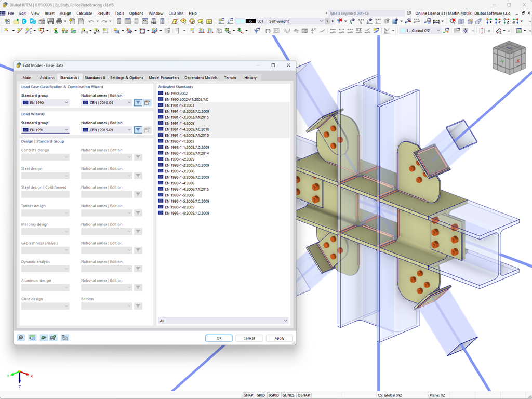The height and width of the screenshot is (399, 532).
Task: Click the search icon at dialog bottom left
Action: pos(21,338)
